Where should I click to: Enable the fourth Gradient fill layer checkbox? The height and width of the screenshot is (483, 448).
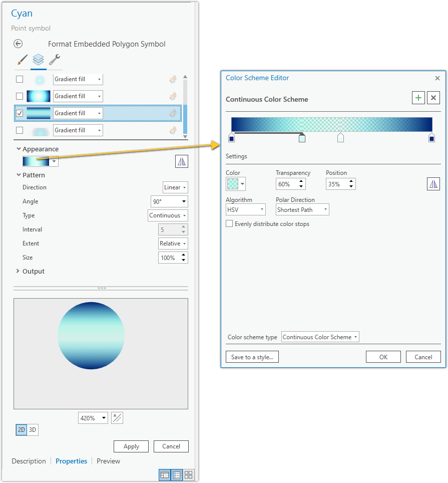20,130
